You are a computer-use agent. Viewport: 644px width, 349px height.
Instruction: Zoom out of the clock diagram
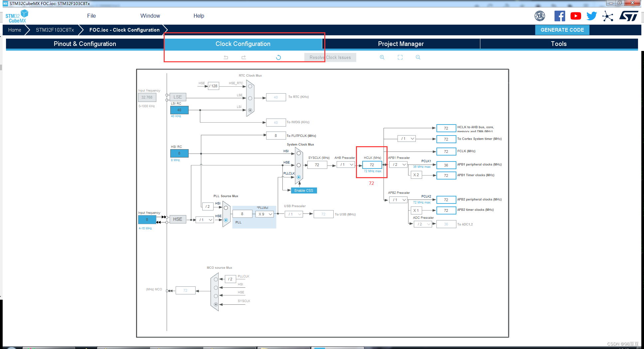[x=418, y=57]
